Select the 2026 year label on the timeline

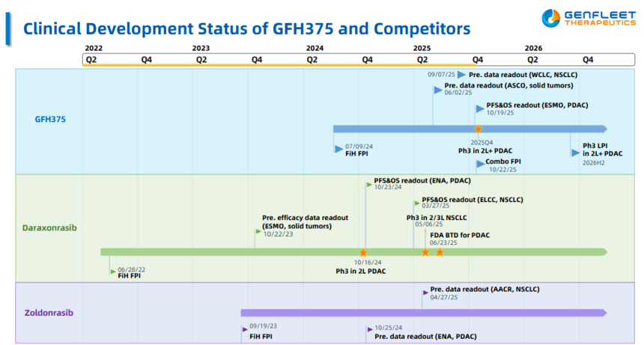coord(533,48)
